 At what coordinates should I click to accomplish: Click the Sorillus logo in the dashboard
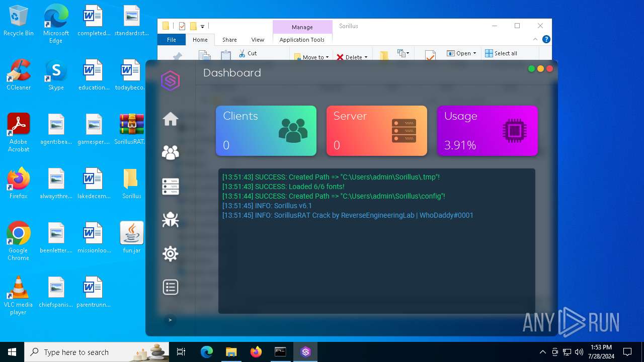coord(171,80)
